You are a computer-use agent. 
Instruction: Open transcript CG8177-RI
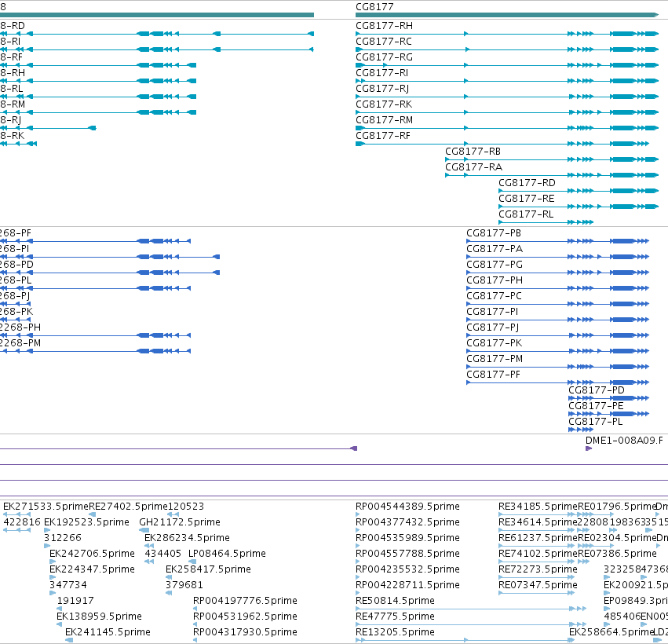pos(381,73)
